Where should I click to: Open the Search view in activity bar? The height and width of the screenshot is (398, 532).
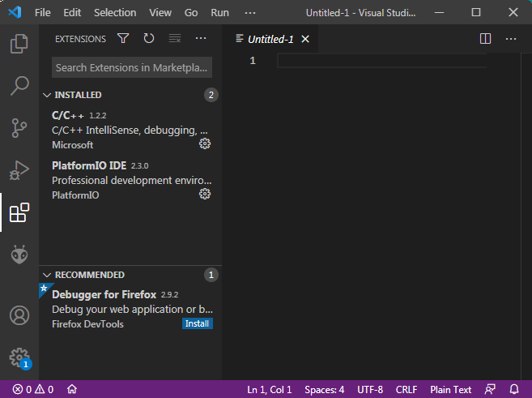click(19, 86)
